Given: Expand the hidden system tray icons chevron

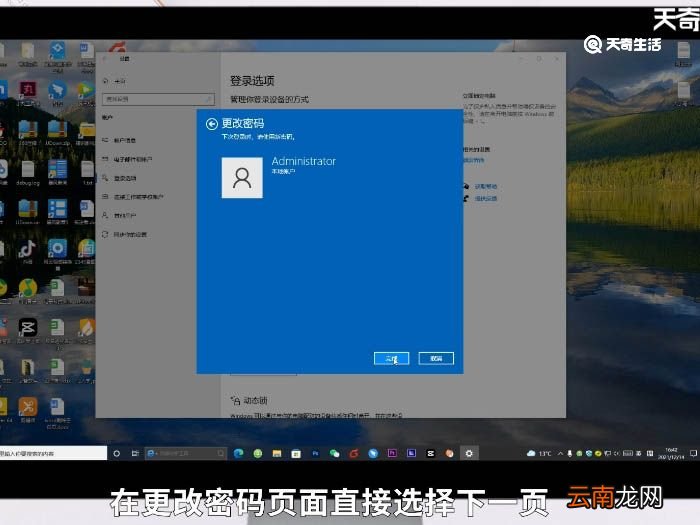Looking at the screenshot, I should point(561,454).
